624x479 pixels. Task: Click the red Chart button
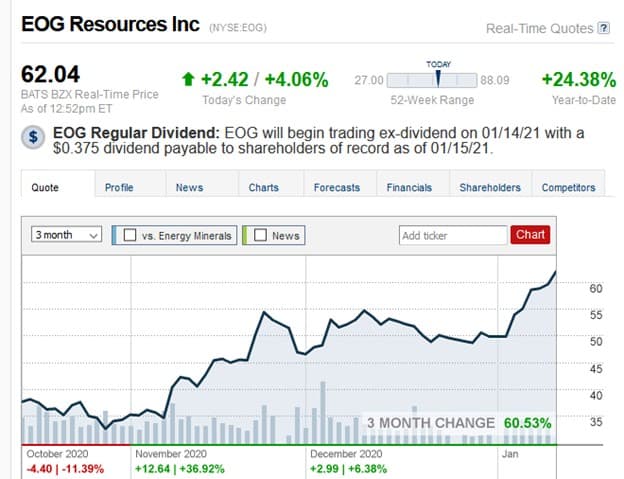[x=530, y=235]
